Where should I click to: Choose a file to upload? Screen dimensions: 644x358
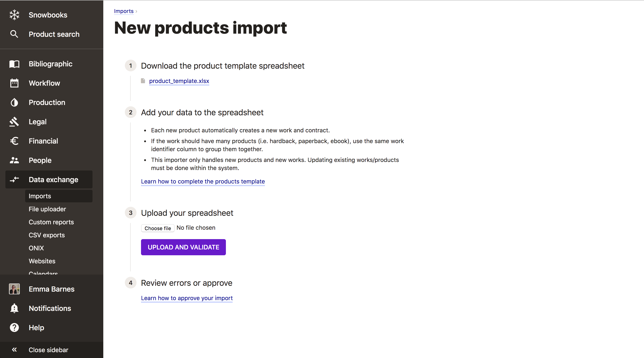(x=157, y=228)
